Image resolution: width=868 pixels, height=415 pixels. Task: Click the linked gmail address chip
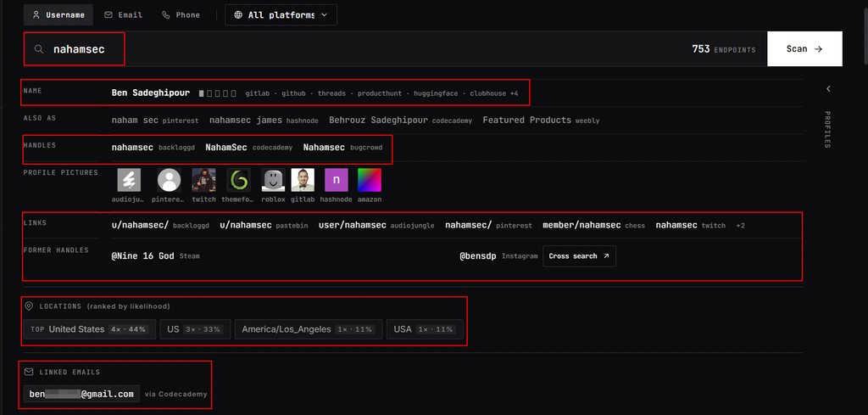point(81,394)
